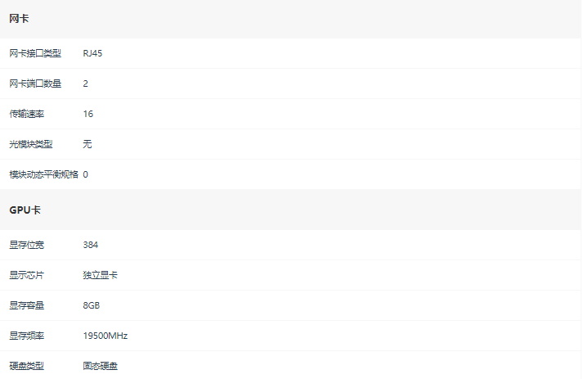Click the 网卡 section header
Image resolution: width=588 pixels, height=379 pixels.
[19, 19]
